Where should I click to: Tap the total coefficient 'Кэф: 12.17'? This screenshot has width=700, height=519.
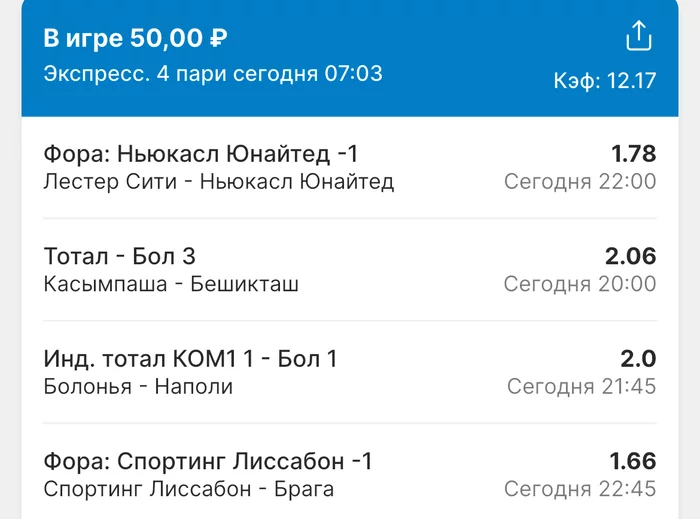(x=605, y=81)
